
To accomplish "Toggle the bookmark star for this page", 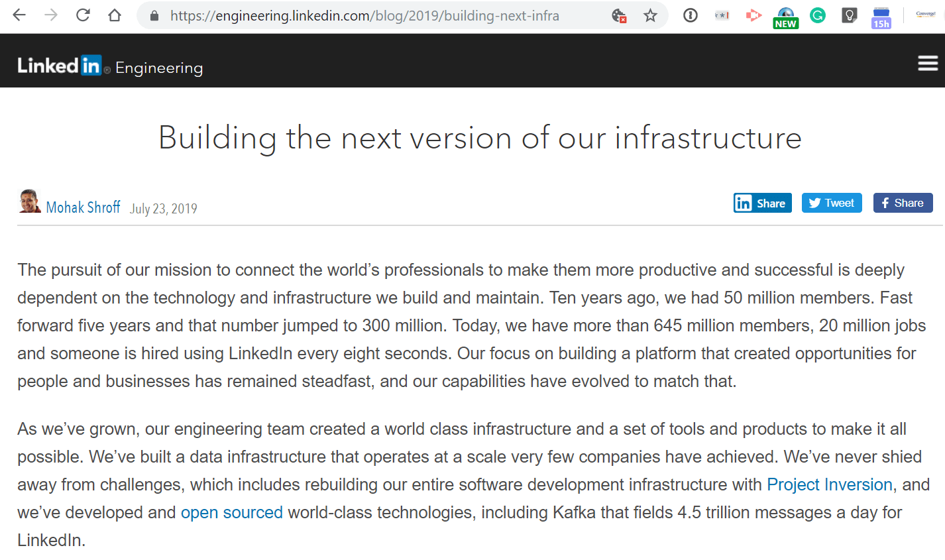I will (650, 16).
